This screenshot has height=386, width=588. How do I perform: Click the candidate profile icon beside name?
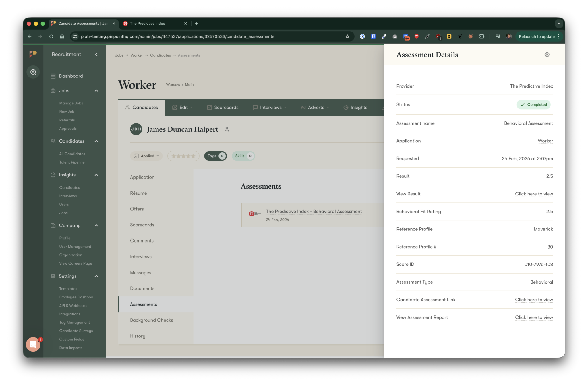[227, 129]
